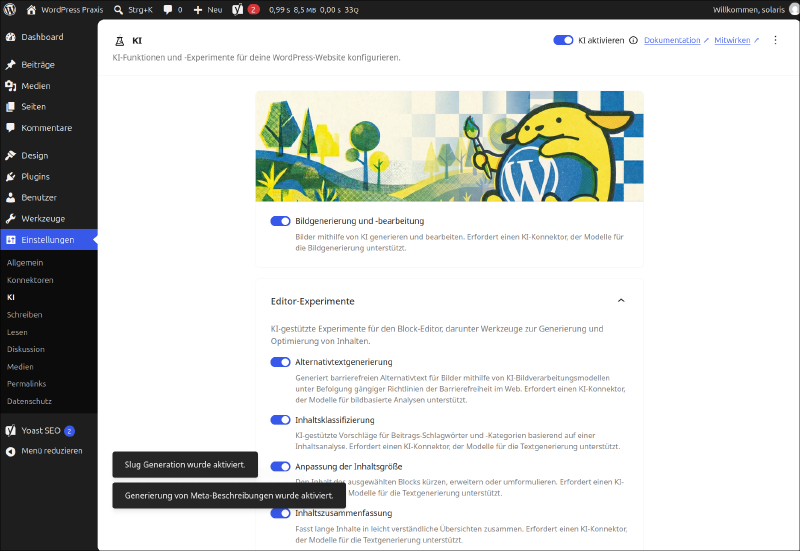Click the KI flask icon in header
The width and height of the screenshot is (800, 551).
point(120,41)
